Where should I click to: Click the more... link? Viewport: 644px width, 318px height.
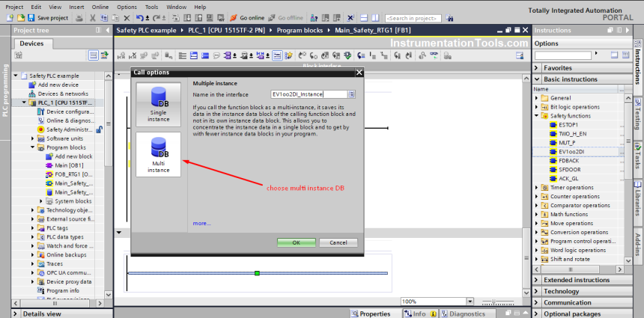(x=201, y=223)
